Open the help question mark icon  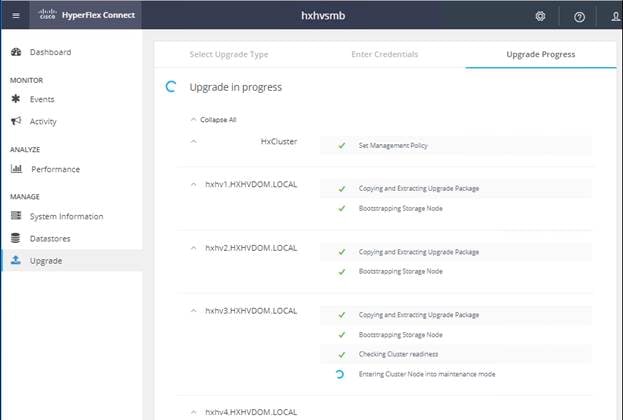(579, 17)
